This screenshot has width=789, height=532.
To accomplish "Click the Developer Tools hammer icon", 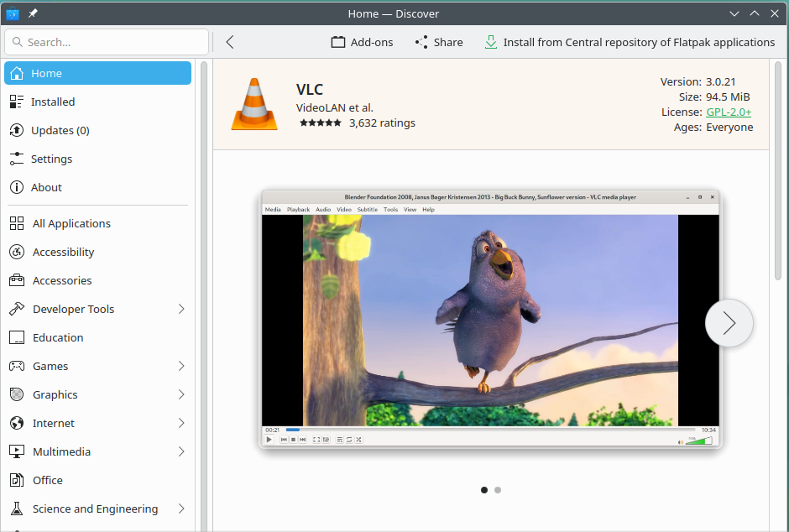I will click(x=17, y=309).
